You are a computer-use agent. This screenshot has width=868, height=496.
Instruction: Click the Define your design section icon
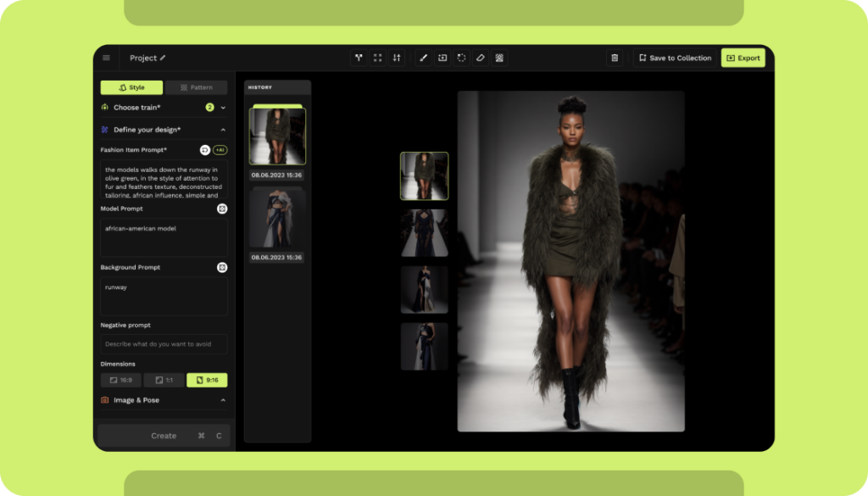coord(104,130)
